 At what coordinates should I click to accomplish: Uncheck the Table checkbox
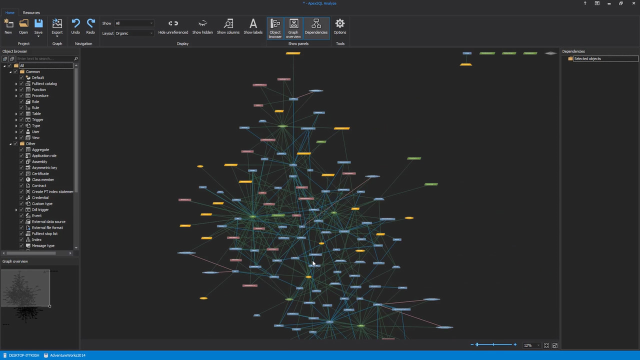22,113
